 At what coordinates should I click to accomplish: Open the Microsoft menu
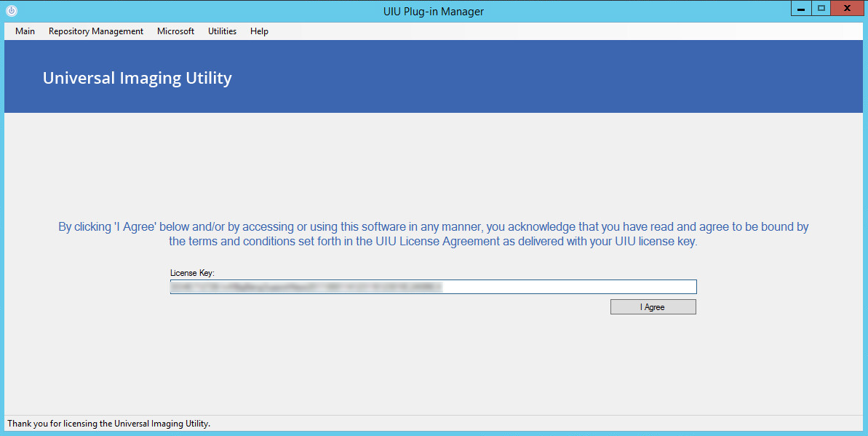point(175,31)
